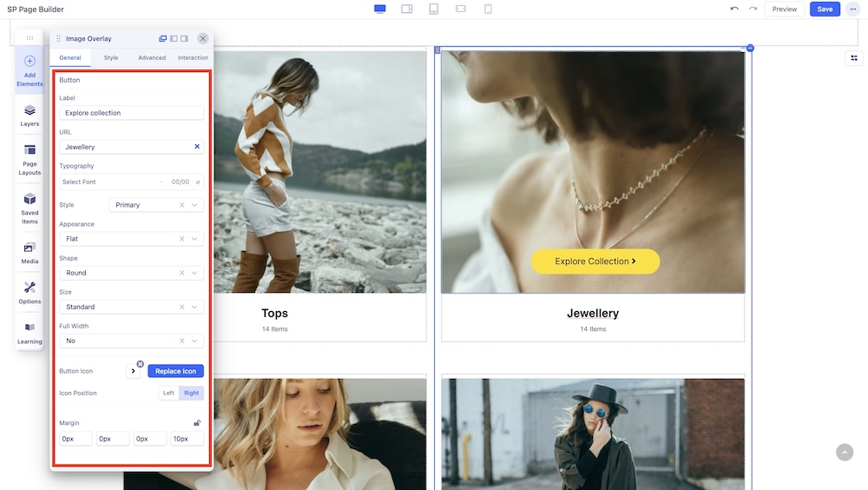Click the Replace Icon button
This screenshot has height=490, width=868.
(x=175, y=371)
